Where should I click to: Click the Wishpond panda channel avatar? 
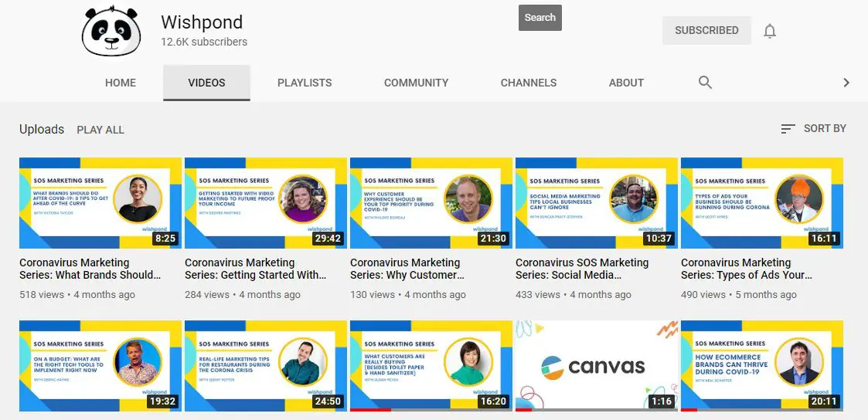(x=110, y=31)
